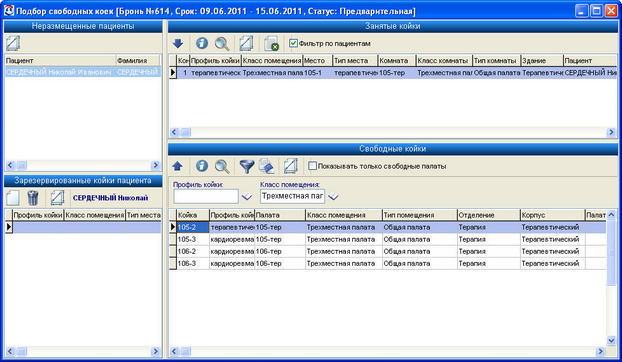Click the Тип помещения column header

click(x=420, y=215)
